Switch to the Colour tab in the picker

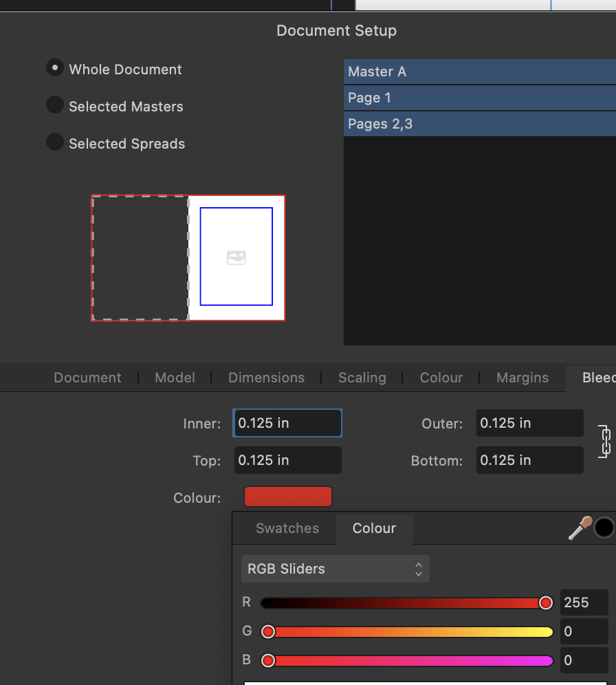pos(374,528)
